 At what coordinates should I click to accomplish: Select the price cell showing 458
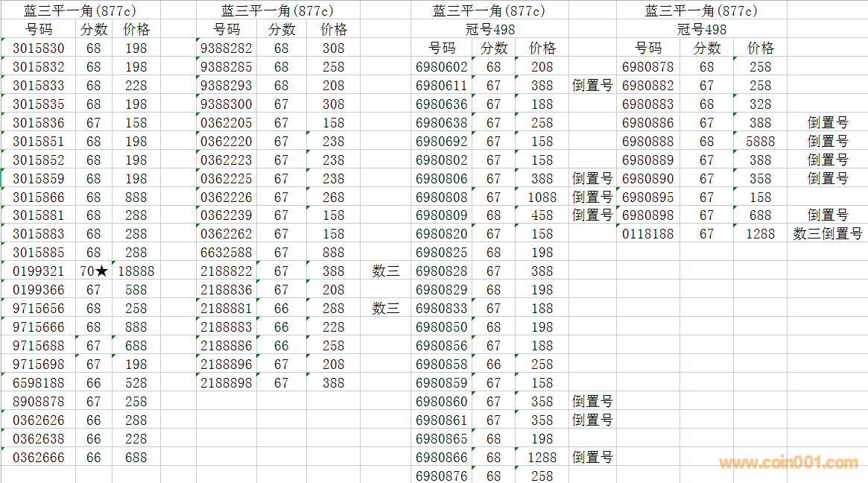542,215
